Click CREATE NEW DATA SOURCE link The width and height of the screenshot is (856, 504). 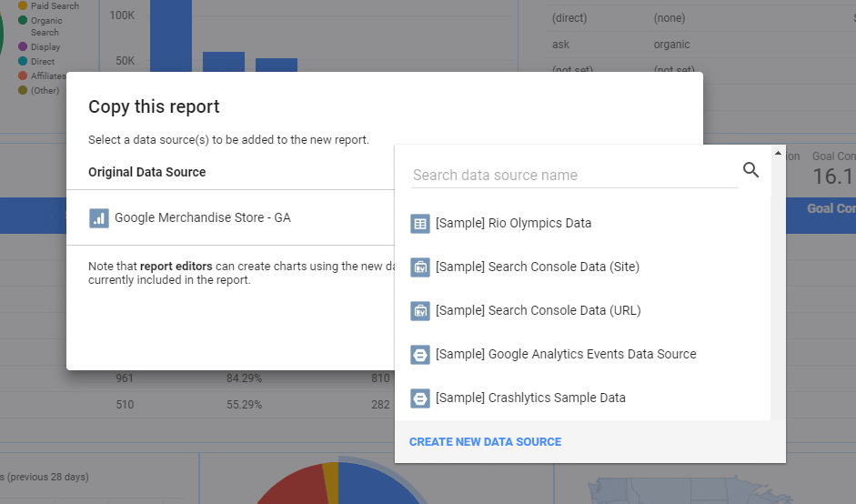click(486, 442)
